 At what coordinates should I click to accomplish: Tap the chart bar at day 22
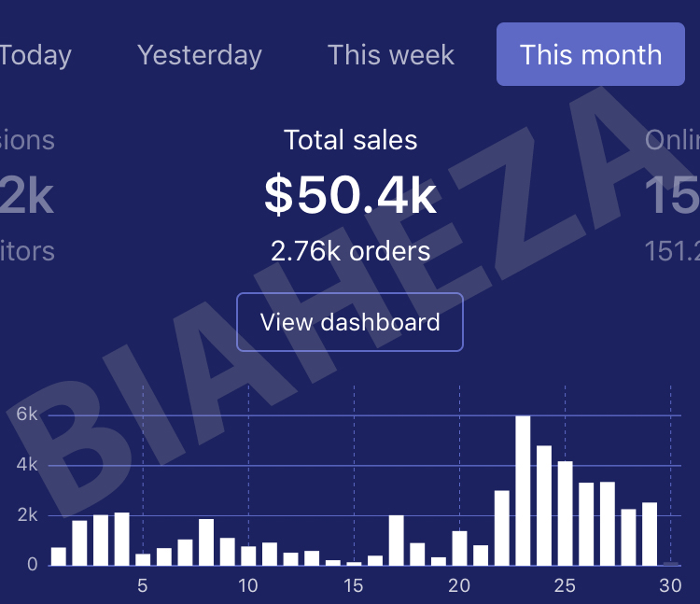pyautogui.click(x=502, y=528)
